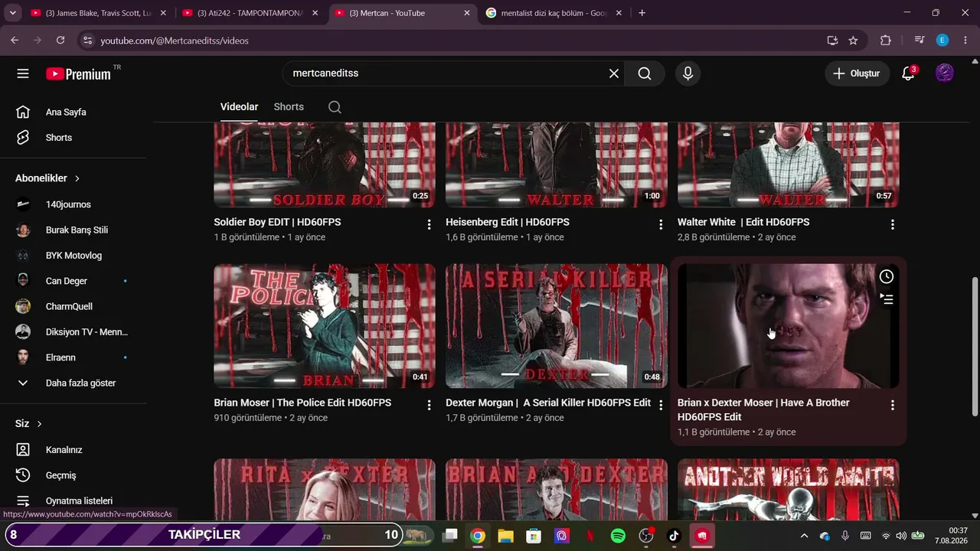980x551 pixels.
Task: Play the Soldier Boy video thumbnail
Action: coord(325,165)
